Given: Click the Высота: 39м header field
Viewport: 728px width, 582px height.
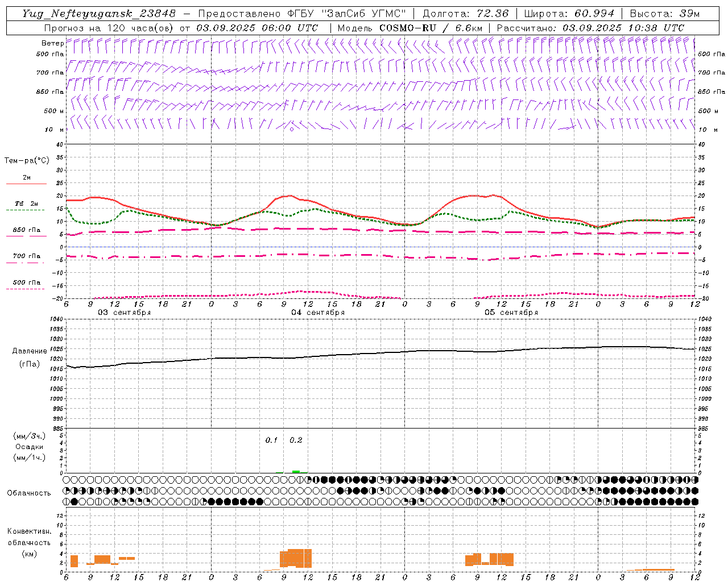Looking at the screenshot, I should (x=665, y=14).
